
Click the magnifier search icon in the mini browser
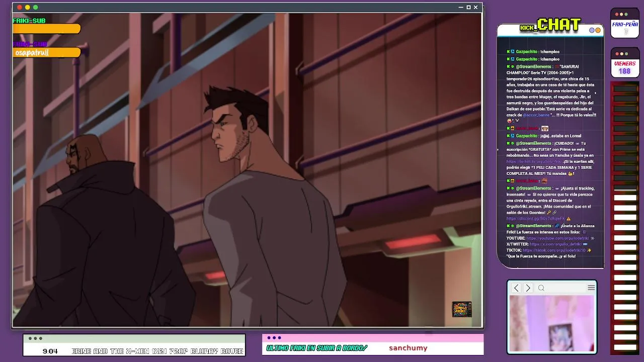(541, 288)
